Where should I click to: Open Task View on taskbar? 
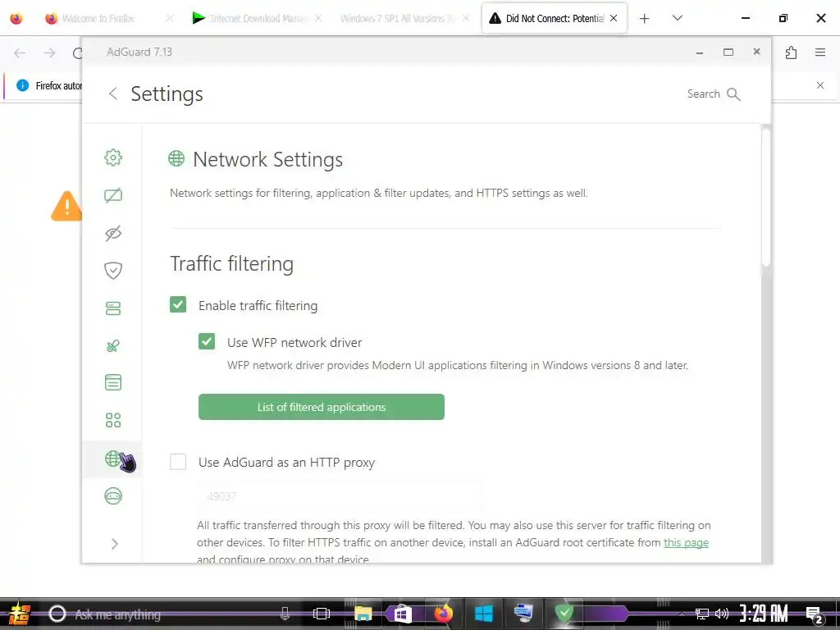(322, 614)
